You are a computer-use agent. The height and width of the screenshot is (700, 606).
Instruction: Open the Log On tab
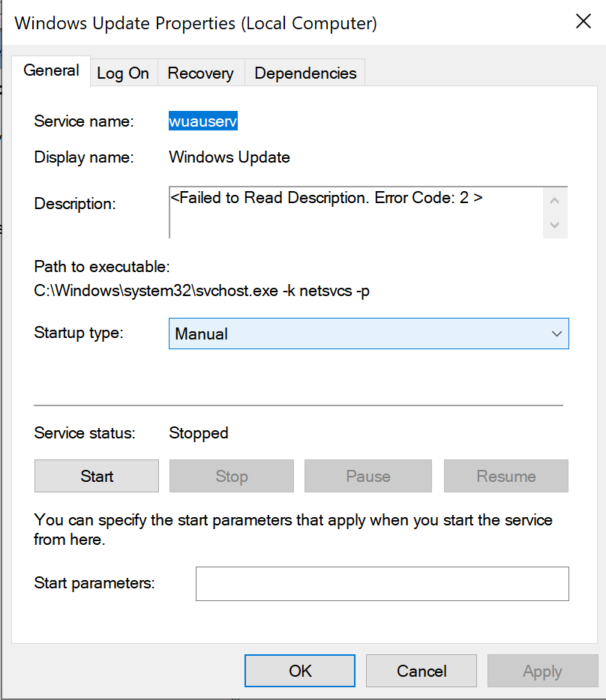[x=123, y=73]
